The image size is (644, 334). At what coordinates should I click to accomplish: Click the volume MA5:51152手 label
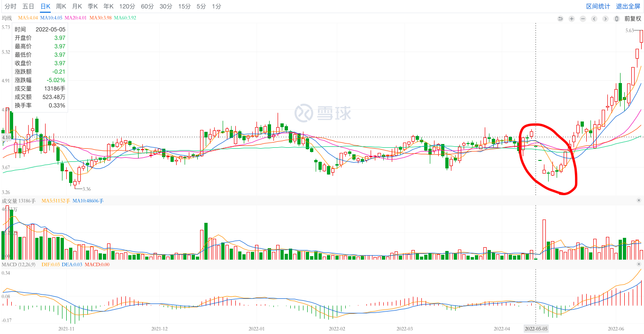[x=56, y=201]
